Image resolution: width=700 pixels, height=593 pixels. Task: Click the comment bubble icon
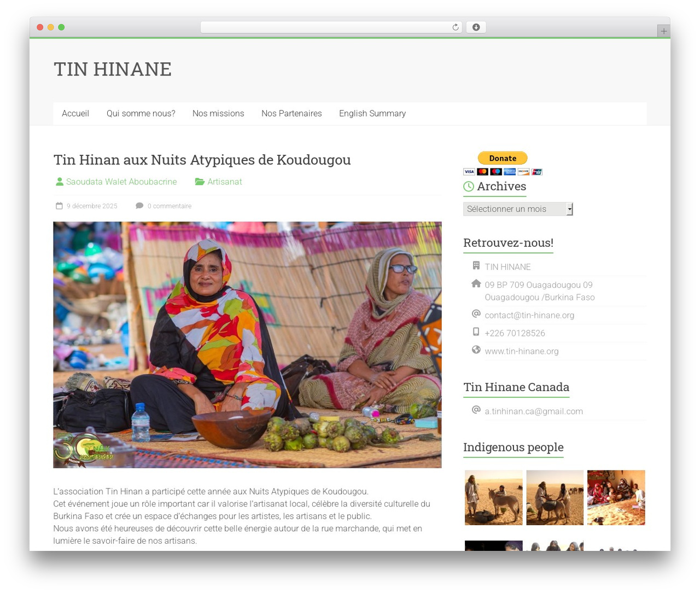139,206
